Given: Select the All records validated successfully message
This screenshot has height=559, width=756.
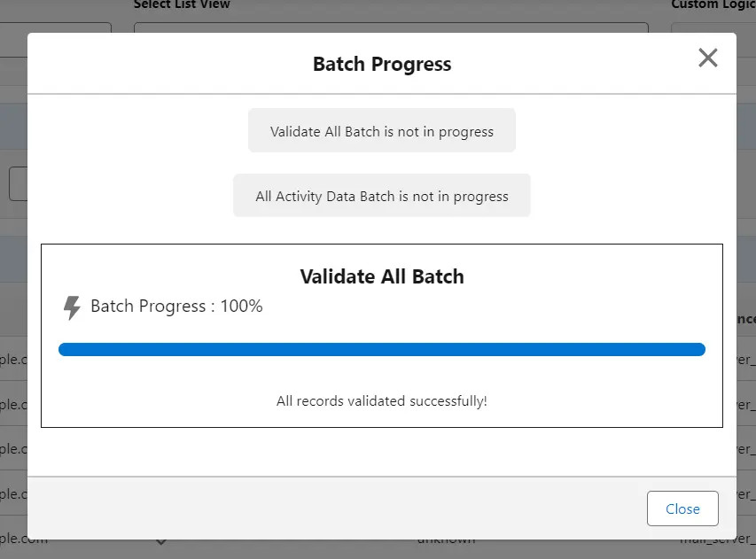Looking at the screenshot, I should [x=381, y=400].
